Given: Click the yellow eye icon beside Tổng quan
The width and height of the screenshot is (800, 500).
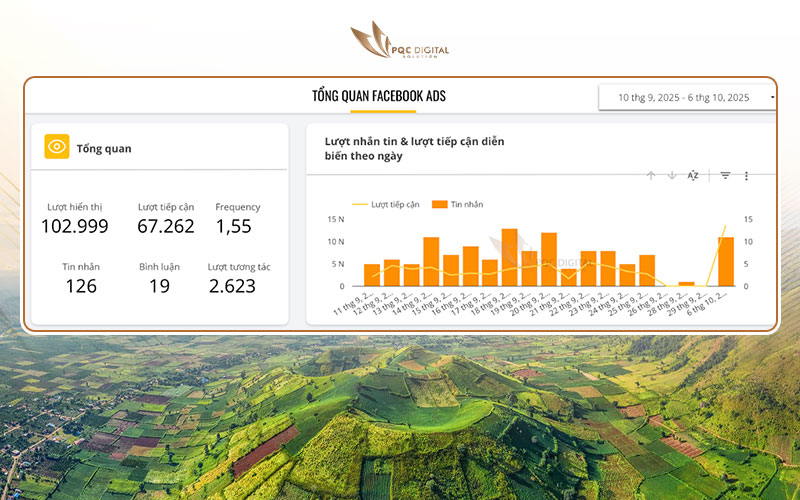Looking at the screenshot, I should (x=57, y=146).
